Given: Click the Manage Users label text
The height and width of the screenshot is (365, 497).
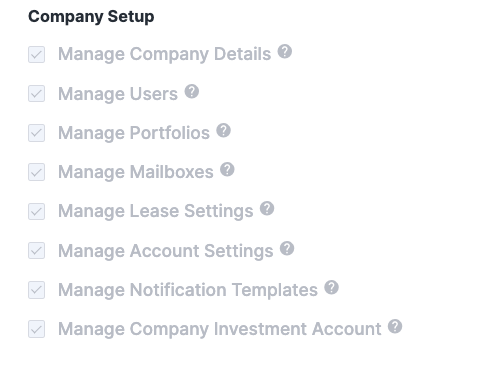Looking at the screenshot, I should coord(118,94).
